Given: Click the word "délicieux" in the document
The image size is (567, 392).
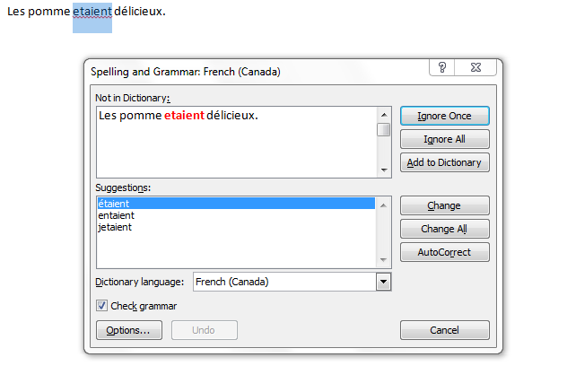Looking at the screenshot, I should coord(140,13).
